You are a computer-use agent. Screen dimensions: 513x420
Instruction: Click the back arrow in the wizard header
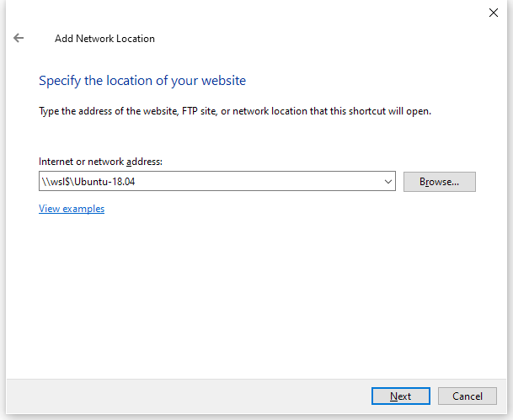point(19,38)
